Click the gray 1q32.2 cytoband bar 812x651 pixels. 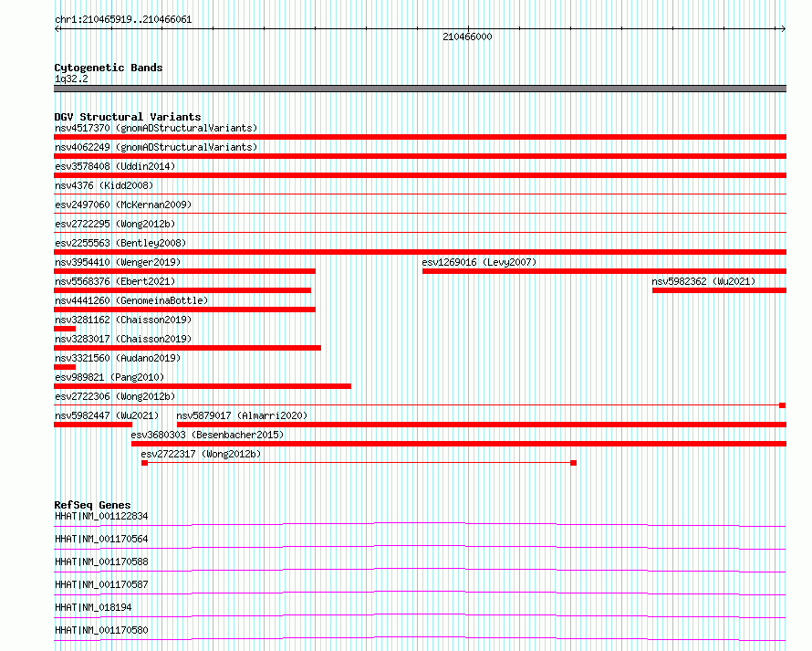(420, 89)
